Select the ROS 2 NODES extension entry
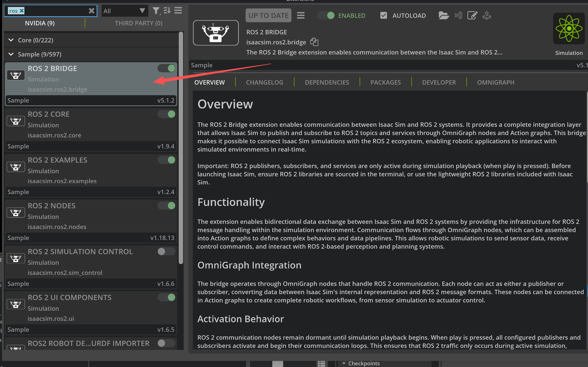This screenshot has width=588, height=367. click(x=91, y=222)
